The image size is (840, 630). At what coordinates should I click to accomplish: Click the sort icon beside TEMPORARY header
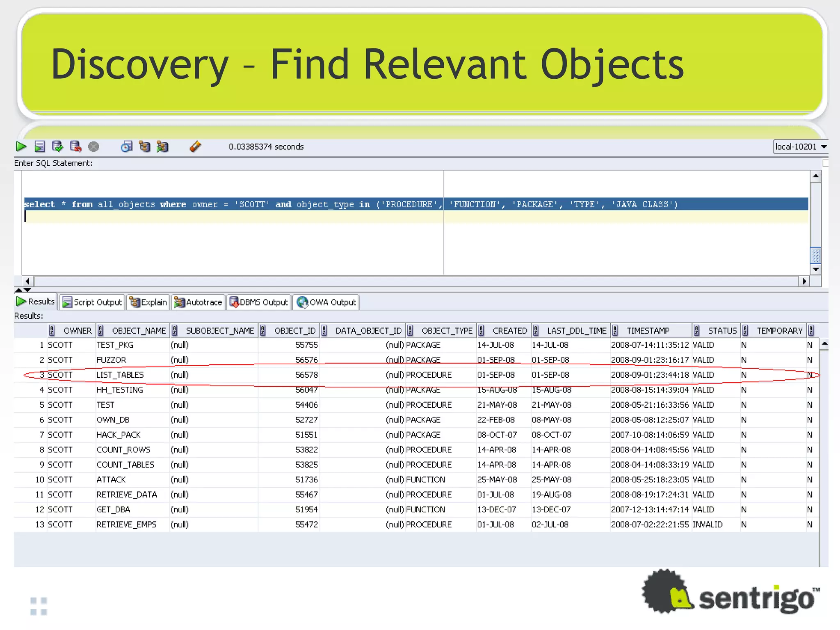tap(745, 331)
